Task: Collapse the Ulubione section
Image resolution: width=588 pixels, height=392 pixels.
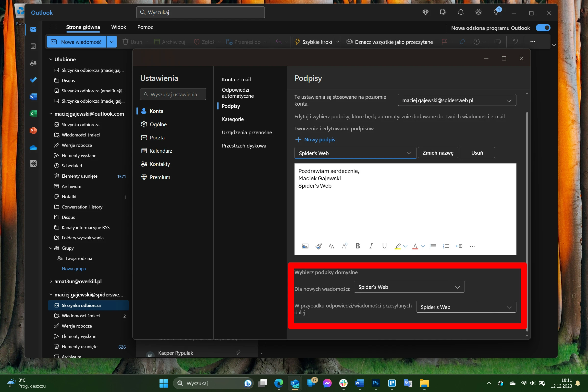Action: (51, 59)
